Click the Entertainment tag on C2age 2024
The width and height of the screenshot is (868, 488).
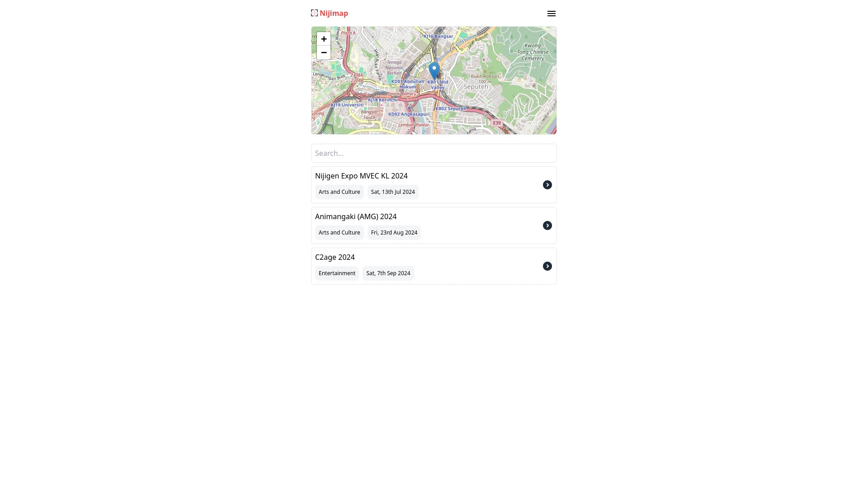click(337, 273)
